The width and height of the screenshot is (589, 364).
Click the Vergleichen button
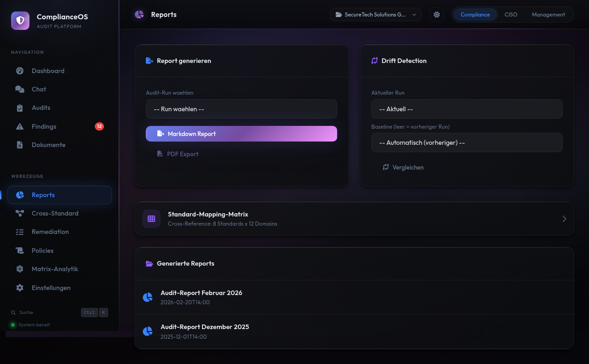[x=403, y=167]
